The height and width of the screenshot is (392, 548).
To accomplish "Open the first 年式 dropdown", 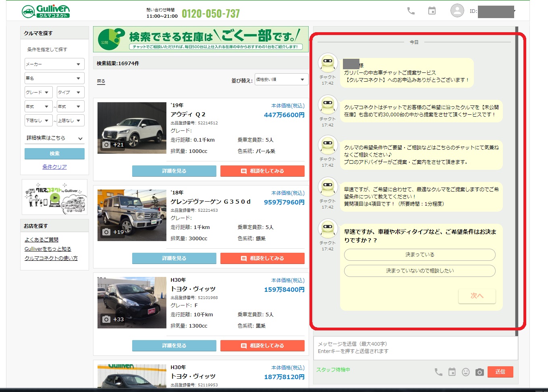I will pyautogui.click(x=38, y=106).
